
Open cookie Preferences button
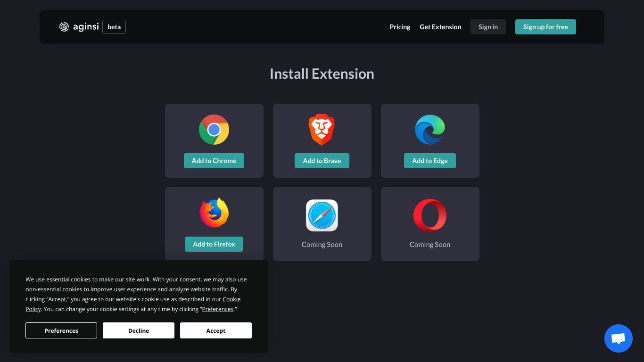pyautogui.click(x=61, y=330)
